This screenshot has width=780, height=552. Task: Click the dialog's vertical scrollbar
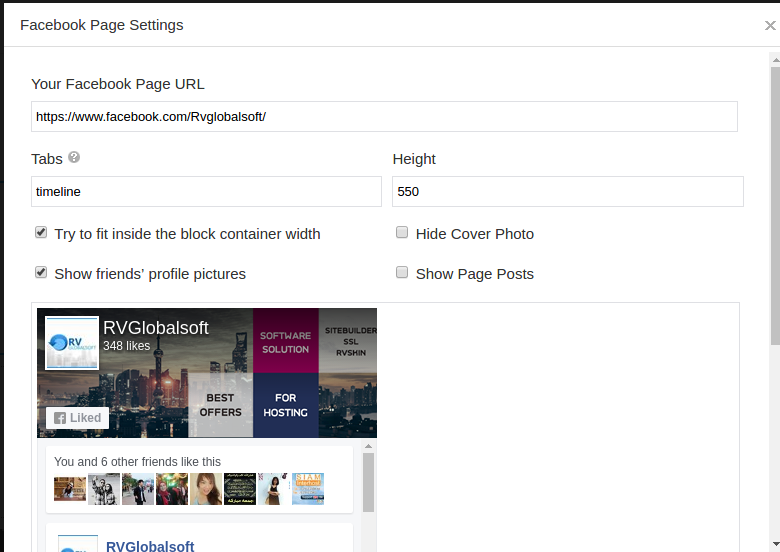point(774,200)
